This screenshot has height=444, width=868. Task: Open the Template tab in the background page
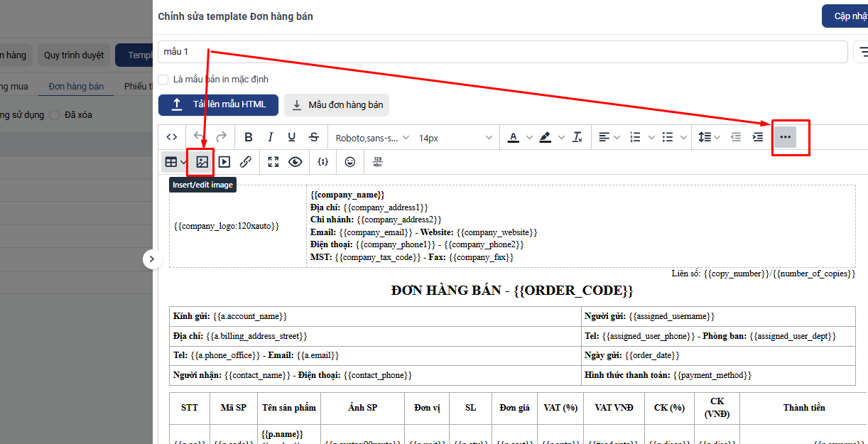click(134, 55)
